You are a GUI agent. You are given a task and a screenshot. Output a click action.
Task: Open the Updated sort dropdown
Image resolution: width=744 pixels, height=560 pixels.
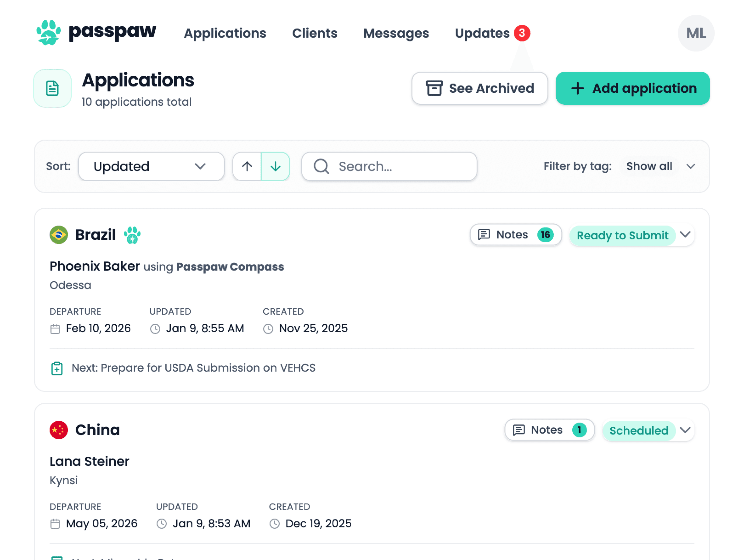point(151,167)
